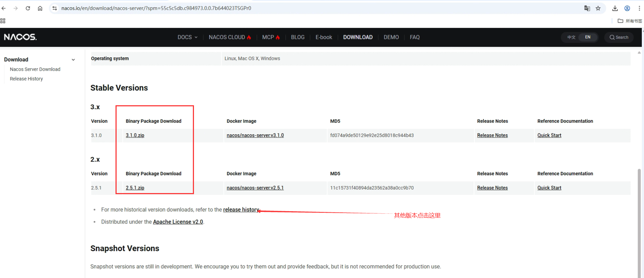The width and height of the screenshot is (644, 278).
Task: Go forward to the next browser page
Action: point(16,8)
